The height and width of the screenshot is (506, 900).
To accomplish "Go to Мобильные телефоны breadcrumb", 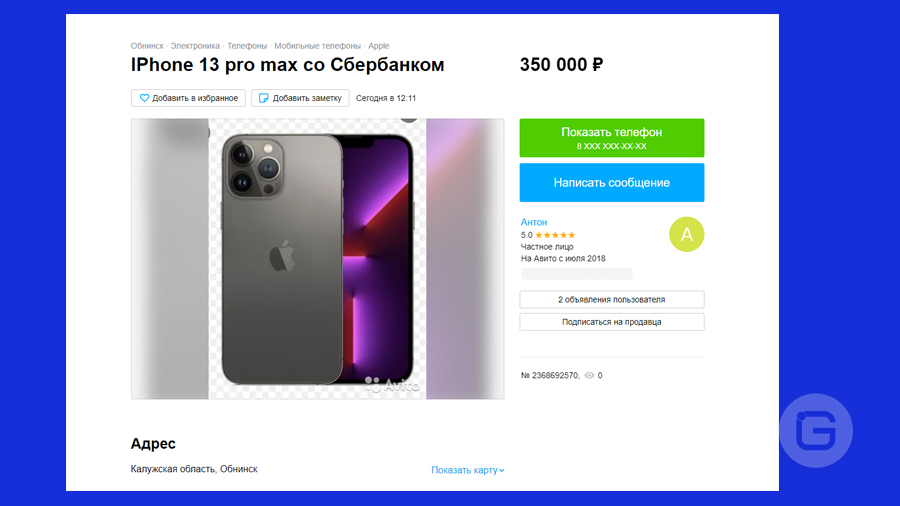I will [x=317, y=46].
